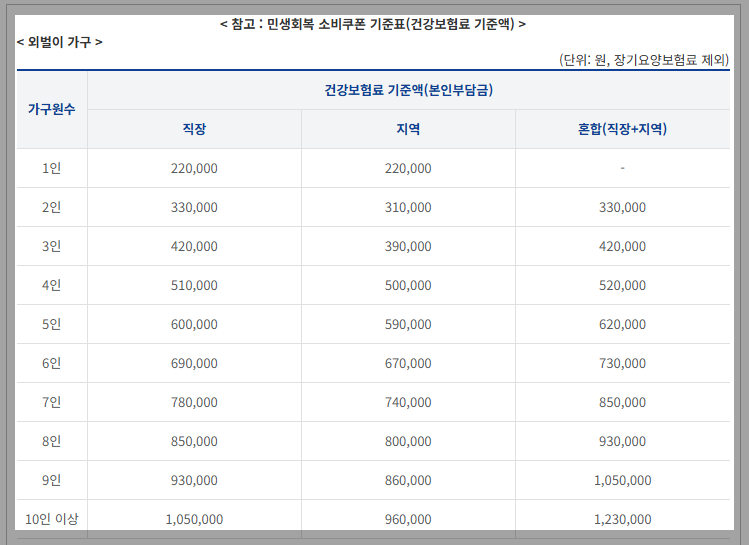The height and width of the screenshot is (545, 749).
Task: Click the 730,000 cell
Action: [622, 363]
